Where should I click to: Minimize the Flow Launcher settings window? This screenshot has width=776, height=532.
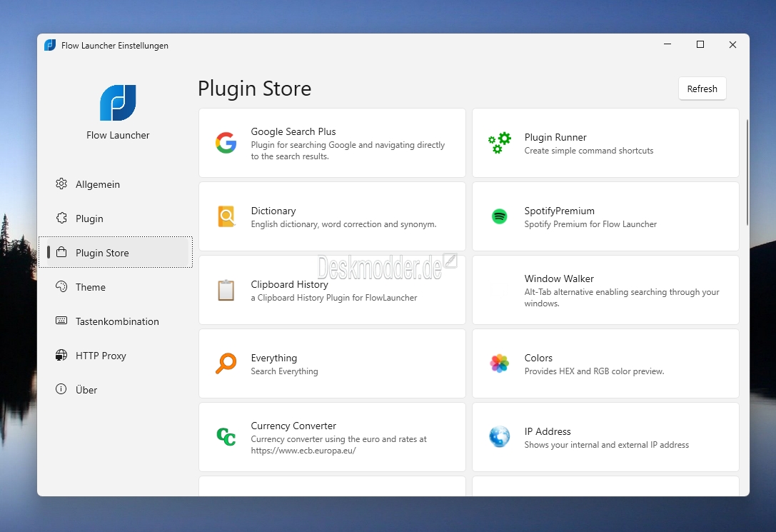tap(667, 44)
